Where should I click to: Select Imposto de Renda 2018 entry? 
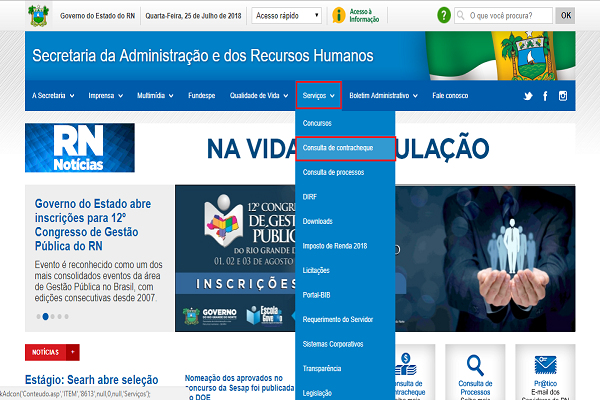pos(345,246)
